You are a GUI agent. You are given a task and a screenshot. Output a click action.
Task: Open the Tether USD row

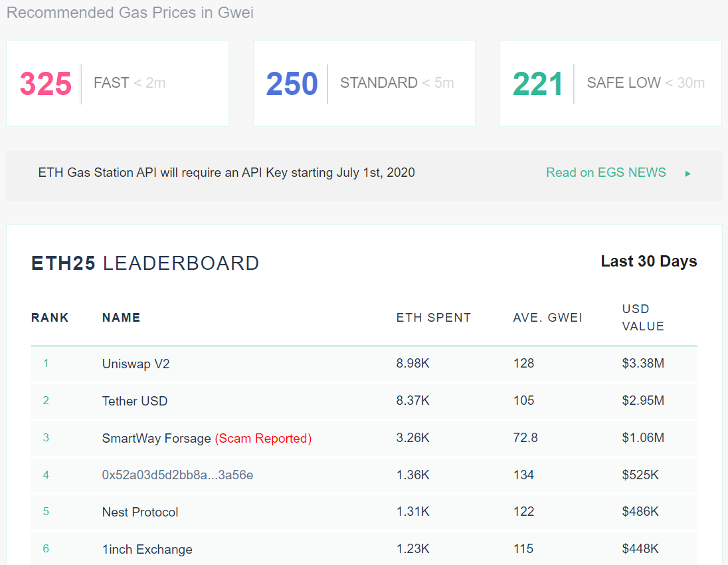pyautogui.click(x=135, y=401)
